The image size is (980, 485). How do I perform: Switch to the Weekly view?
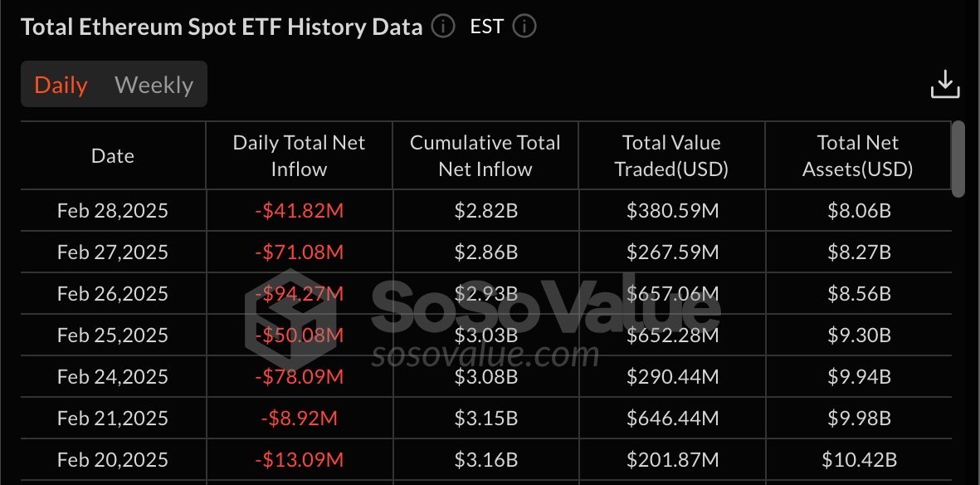point(154,84)
